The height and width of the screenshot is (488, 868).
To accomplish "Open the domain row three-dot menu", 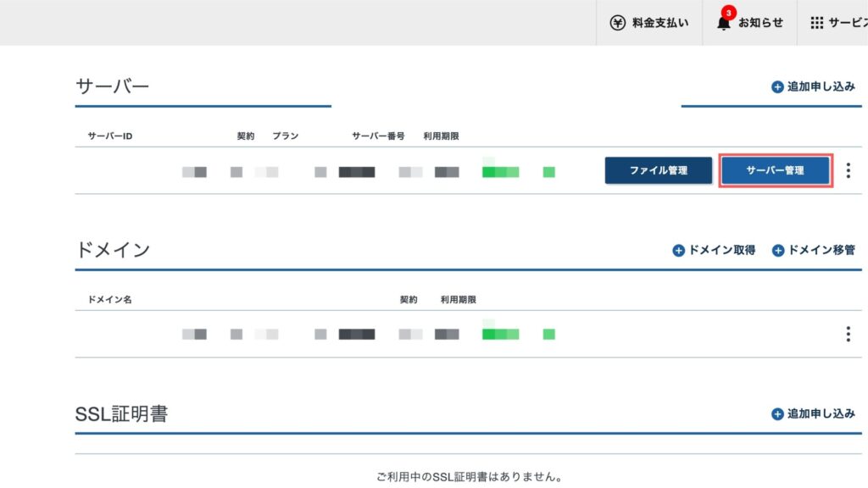I will [x=848, y=334].
